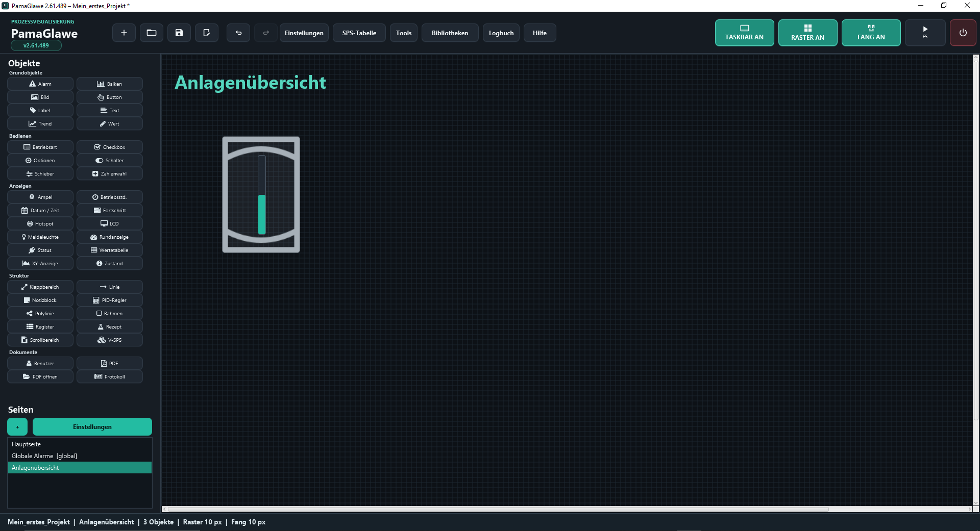Toggle the FANG AN snap button
The height and width of the screenshot is (531, 980).
click(871, 33)
